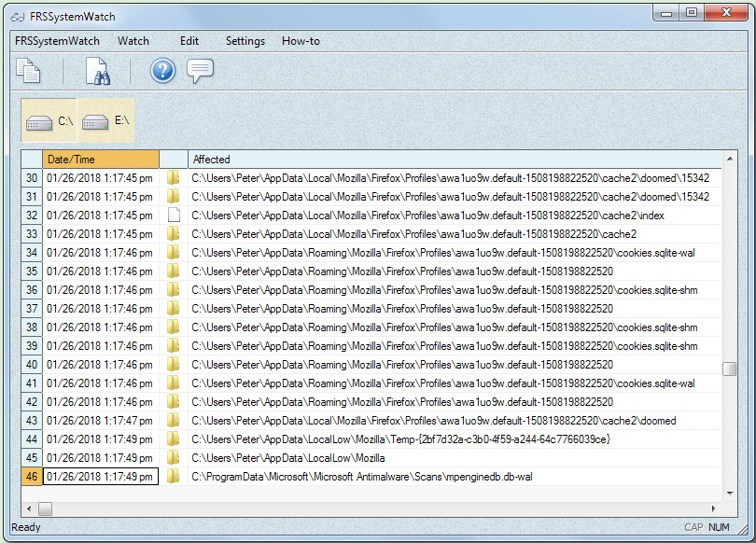Click the folder icon in row 35
This screenshot has height=543, width=756.
coord(174,271)
